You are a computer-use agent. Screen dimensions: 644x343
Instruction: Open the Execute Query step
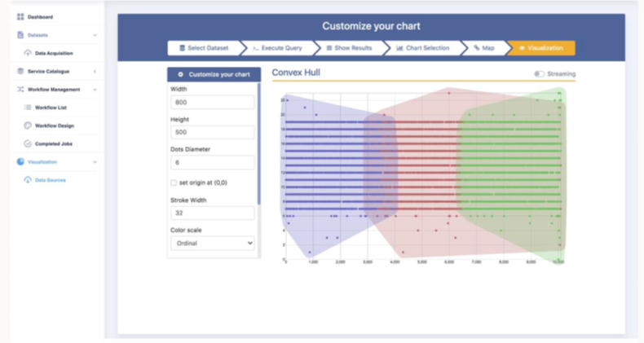point(277,48)
